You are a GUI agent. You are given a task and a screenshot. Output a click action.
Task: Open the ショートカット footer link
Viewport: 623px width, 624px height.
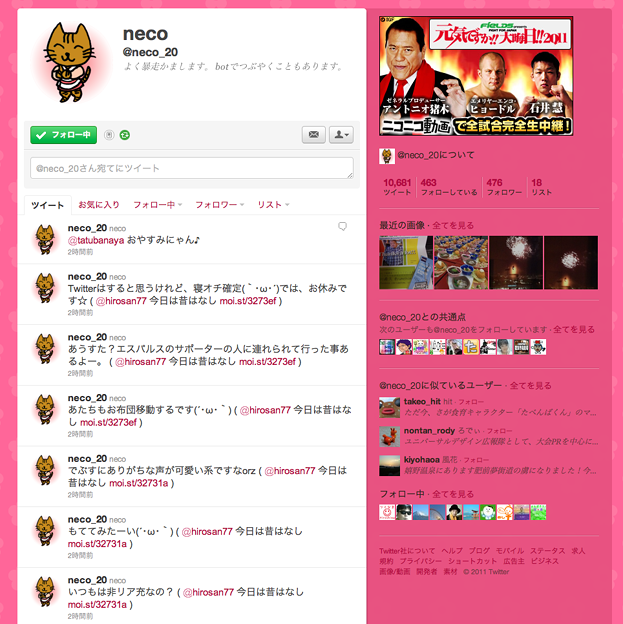pyautogui.click(x=473, y=561)
